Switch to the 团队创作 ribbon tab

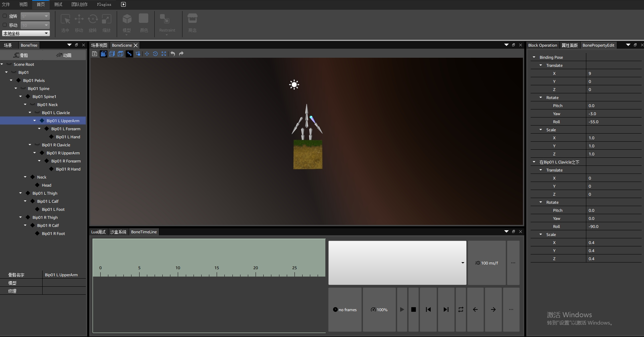click(x=79, y=4)
